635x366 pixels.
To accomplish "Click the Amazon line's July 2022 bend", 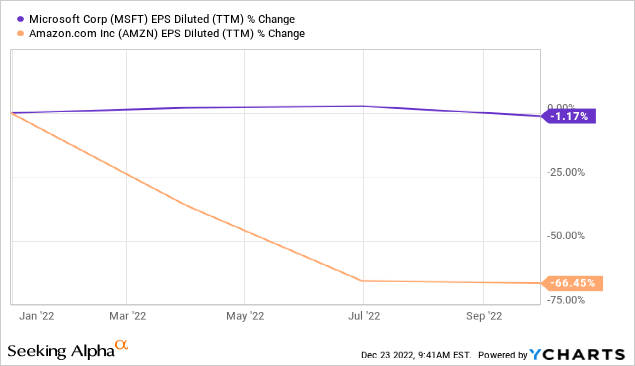I will click(x=362, y=281).
